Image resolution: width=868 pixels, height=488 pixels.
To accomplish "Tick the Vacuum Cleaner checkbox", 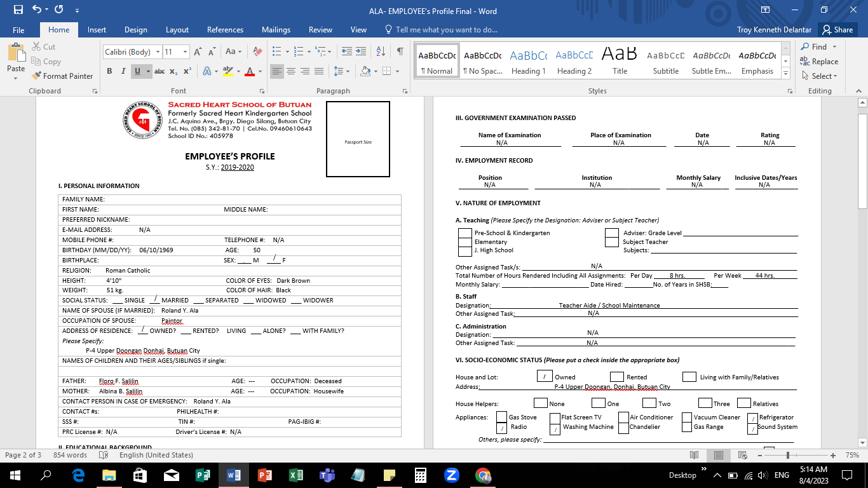I will pyautogui.click(x=687, y=417).
